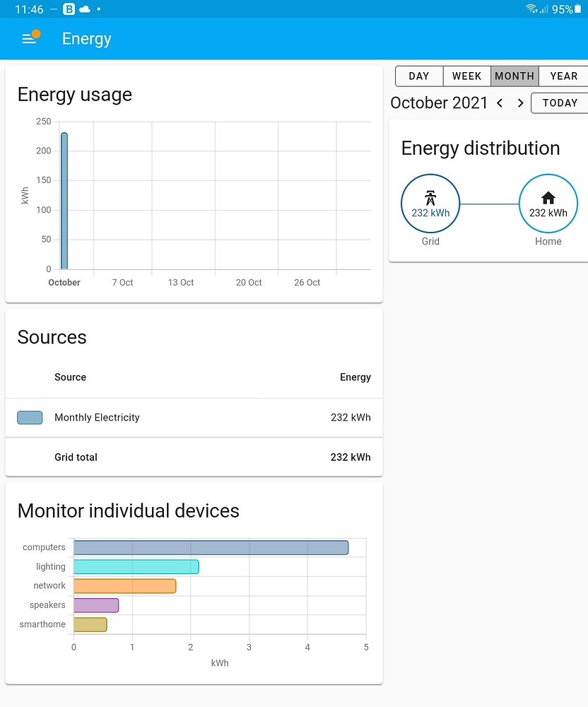Image resolution: width=588 pixels, height=707 pixels.
Task: Click the lighting device bar
Action: pos(136,567)
